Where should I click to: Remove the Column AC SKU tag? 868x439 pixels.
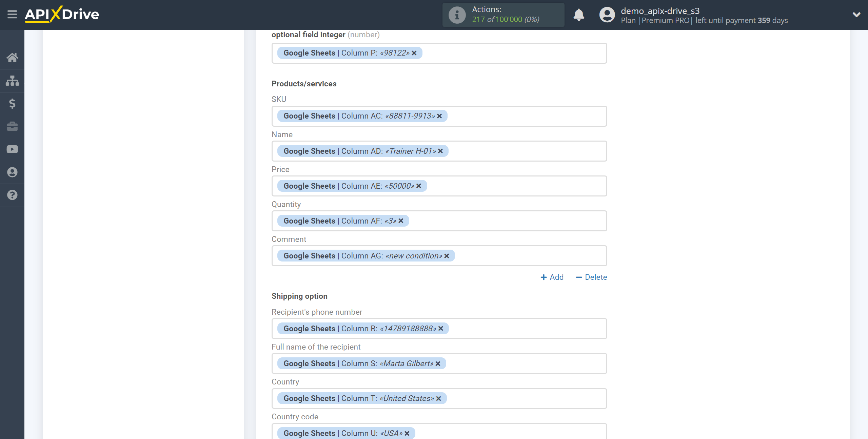coord(439,116)
